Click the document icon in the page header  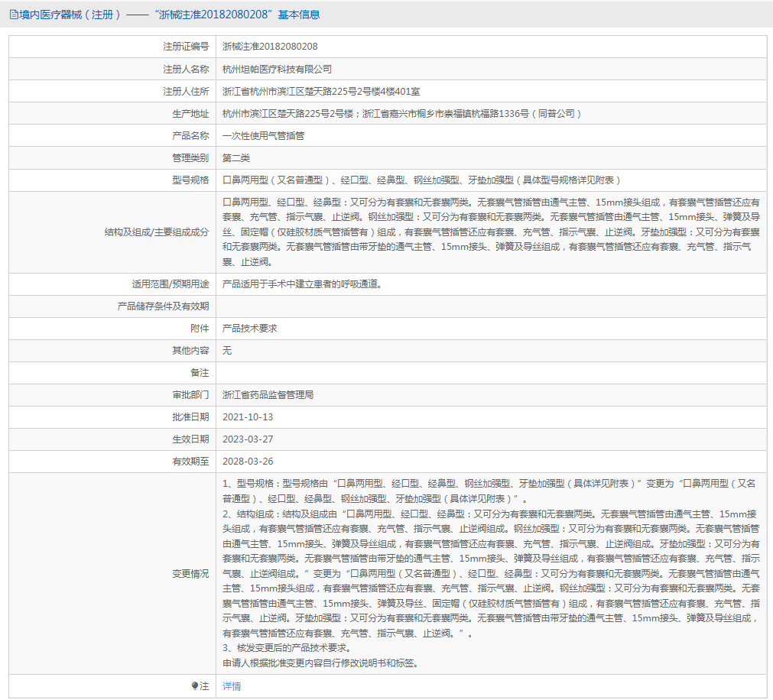14,15
